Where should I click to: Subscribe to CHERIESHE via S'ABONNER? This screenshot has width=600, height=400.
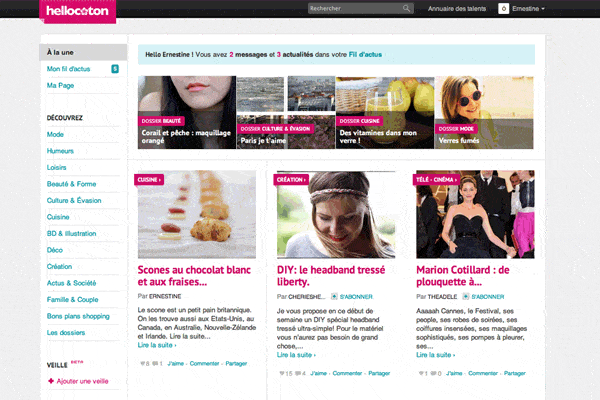(356, 297)
